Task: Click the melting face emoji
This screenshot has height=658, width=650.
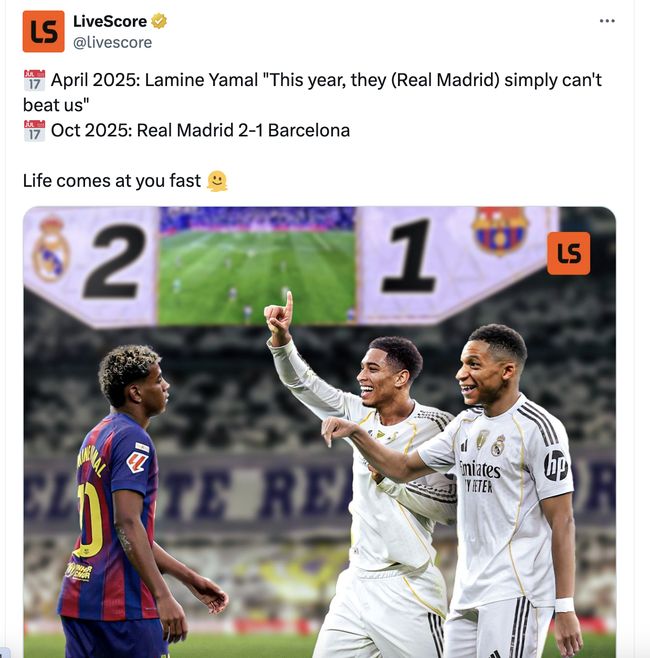Action: [x=217, y=181]
